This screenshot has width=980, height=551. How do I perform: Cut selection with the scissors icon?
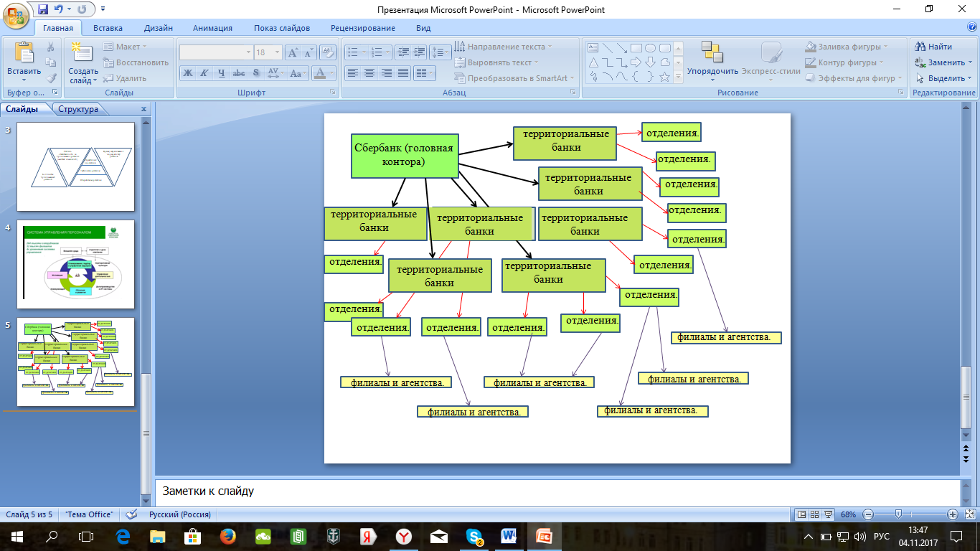(51, 47)
